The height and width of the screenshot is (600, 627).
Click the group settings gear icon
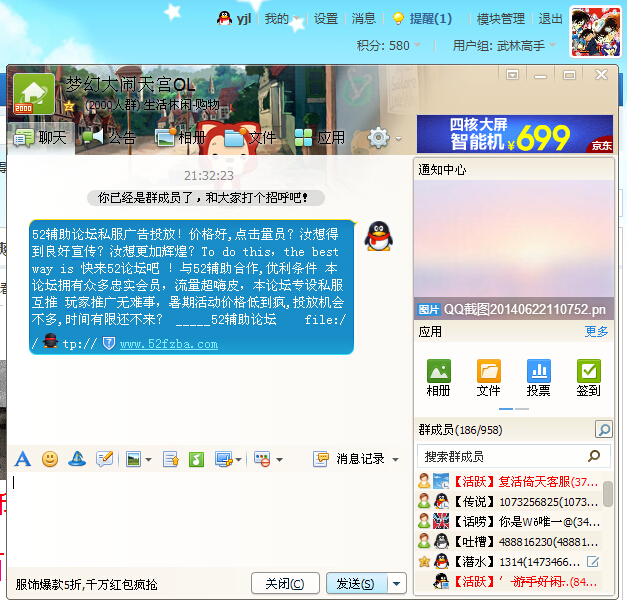(378, 138)
